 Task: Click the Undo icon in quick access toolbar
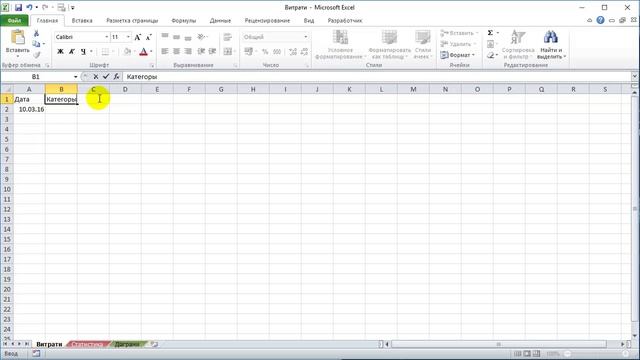[29, 7]
